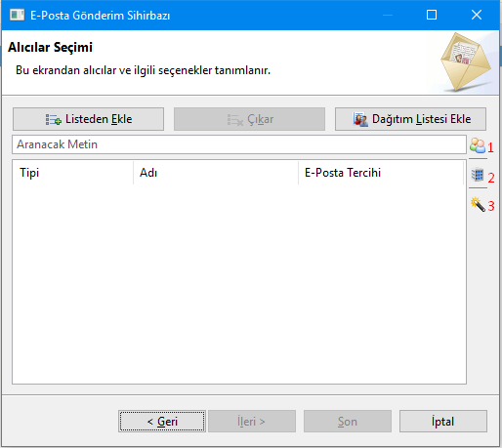Click the Çıkar button
502x448 pixels.
point(249,119)
